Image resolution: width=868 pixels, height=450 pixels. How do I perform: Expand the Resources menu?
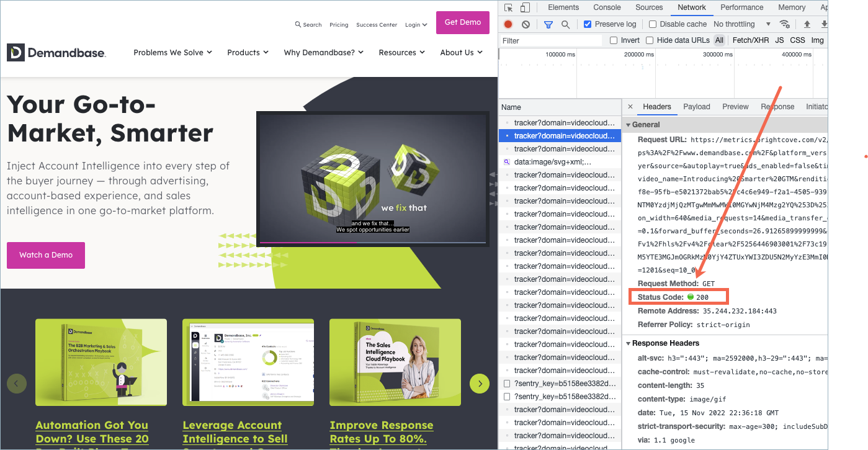(x=401, y=53)
